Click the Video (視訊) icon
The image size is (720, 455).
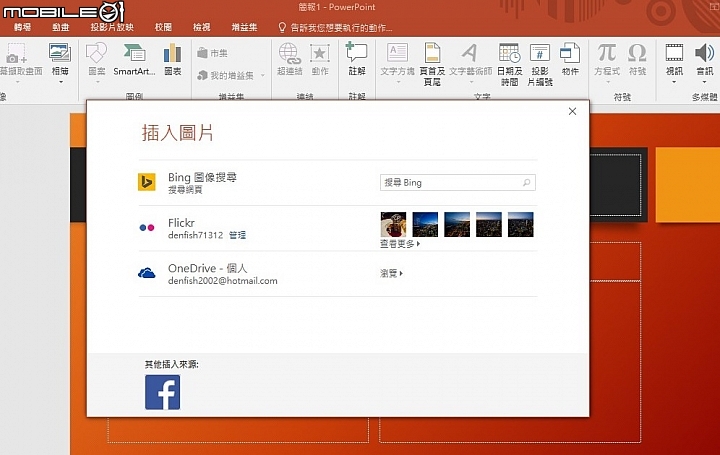pos(674,53)
